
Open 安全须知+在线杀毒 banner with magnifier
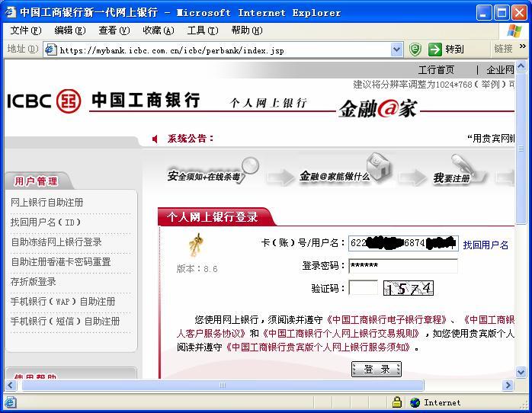(x=213, y=172)
